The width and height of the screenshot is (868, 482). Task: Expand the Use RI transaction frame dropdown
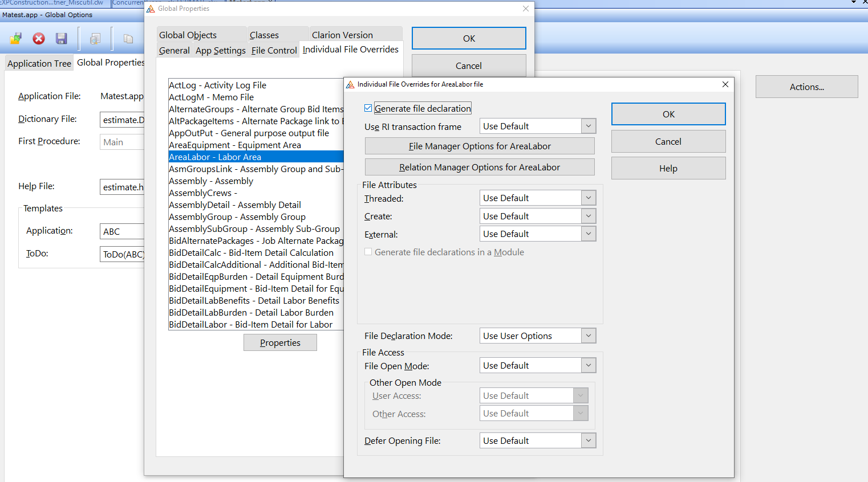point(589,126)
